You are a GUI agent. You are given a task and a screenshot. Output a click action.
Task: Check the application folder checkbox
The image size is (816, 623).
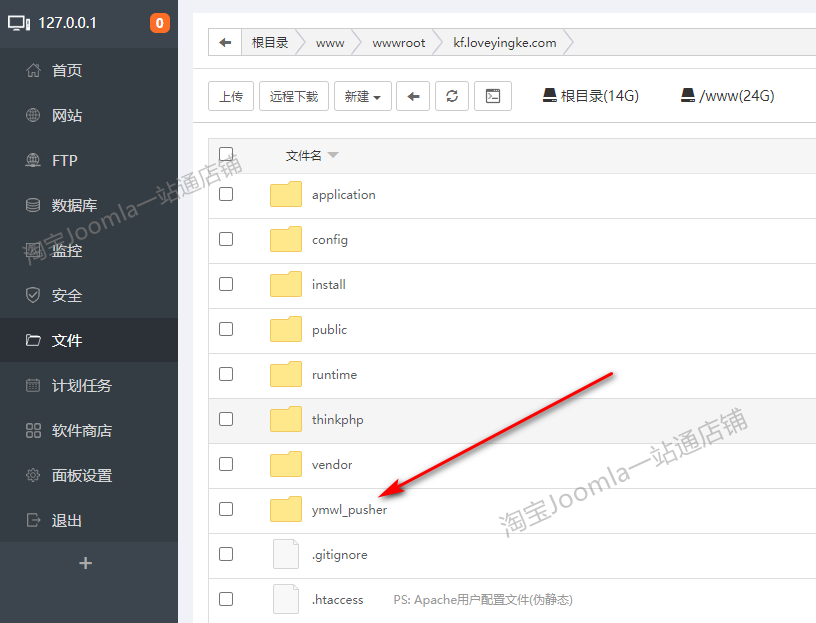click(x=226, y=194)
